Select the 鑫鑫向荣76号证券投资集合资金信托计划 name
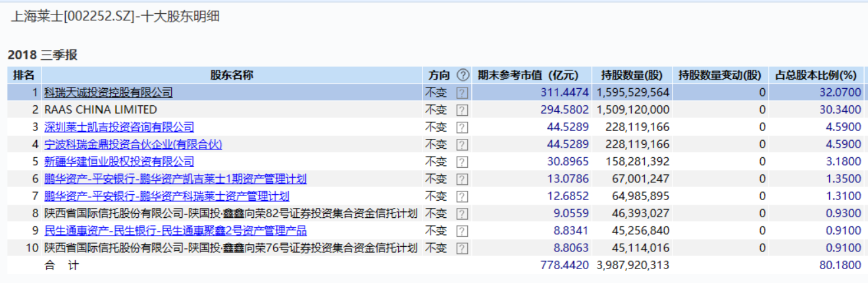 click(x=230, y=247)
